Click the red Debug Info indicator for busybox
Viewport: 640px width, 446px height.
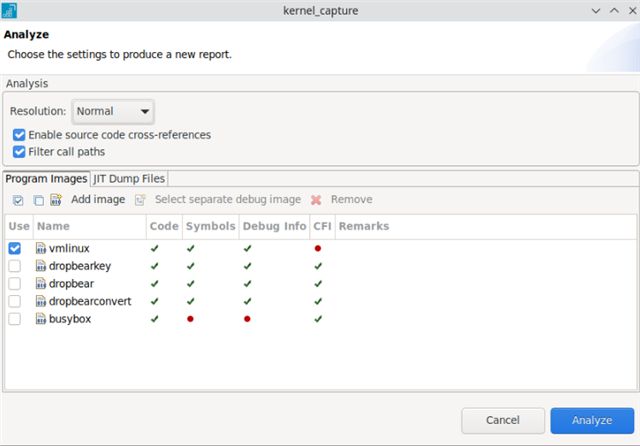pos(247,319)
